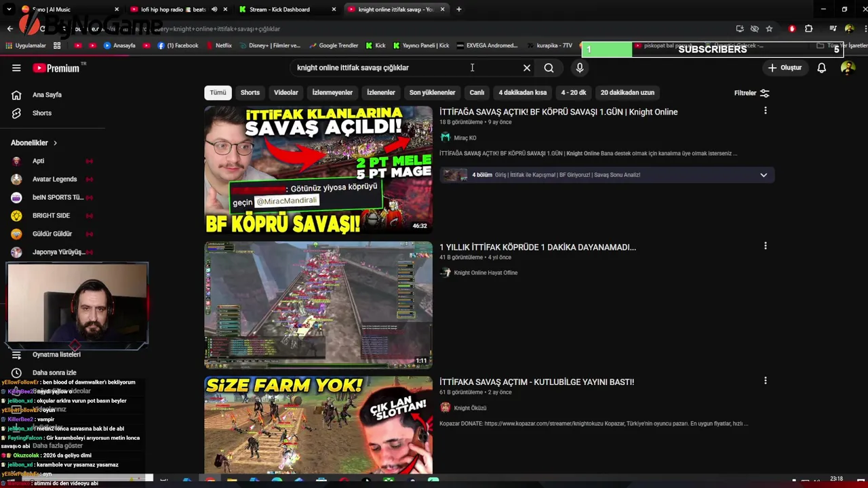
Task: Open the Kick bookmark
Action: [376, 46]
